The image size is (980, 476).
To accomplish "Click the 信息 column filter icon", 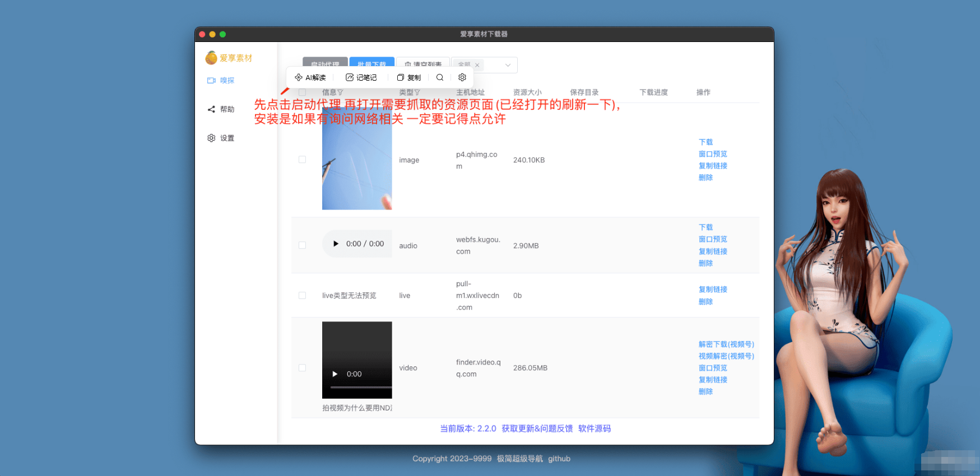I will tap(340, 92).
